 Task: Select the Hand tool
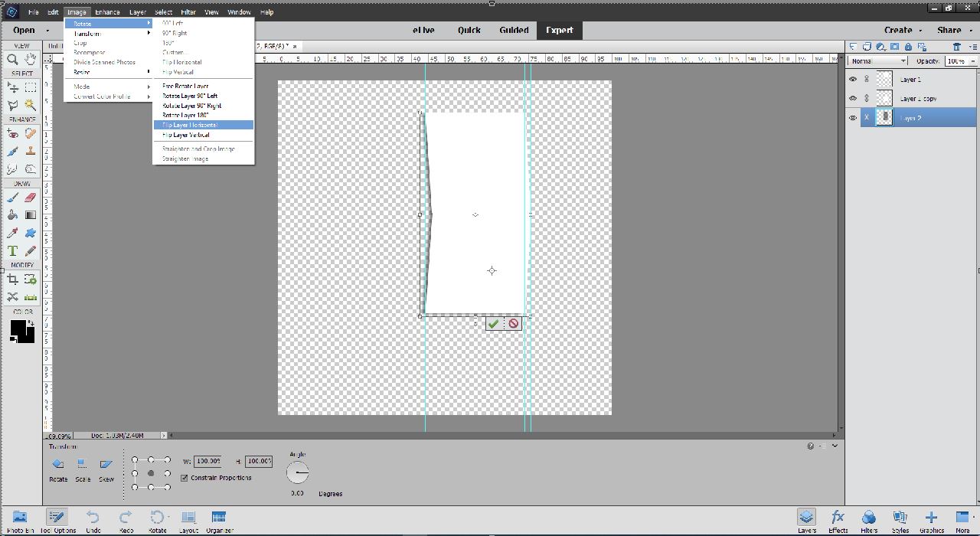point(30,59)
